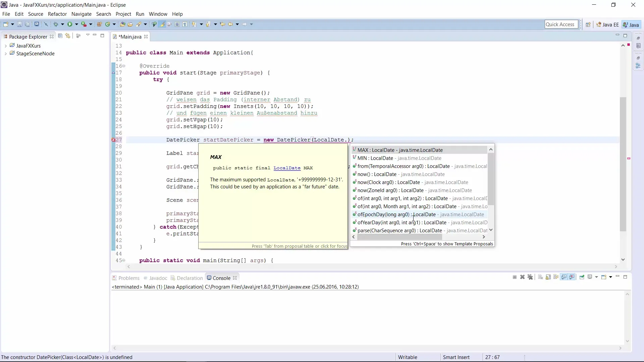The image size is (644, 362).
Task: Click the error marker on line 27
Action: click(x=113, y=140)
